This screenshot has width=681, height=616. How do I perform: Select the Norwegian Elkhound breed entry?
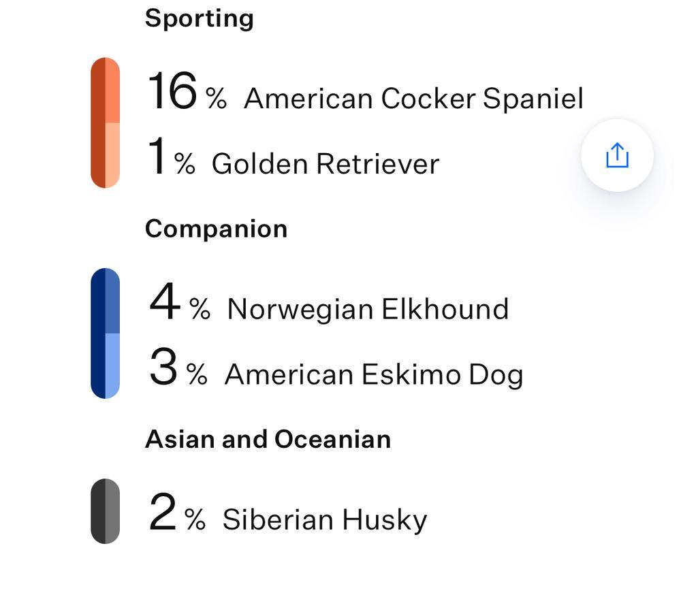368,309
